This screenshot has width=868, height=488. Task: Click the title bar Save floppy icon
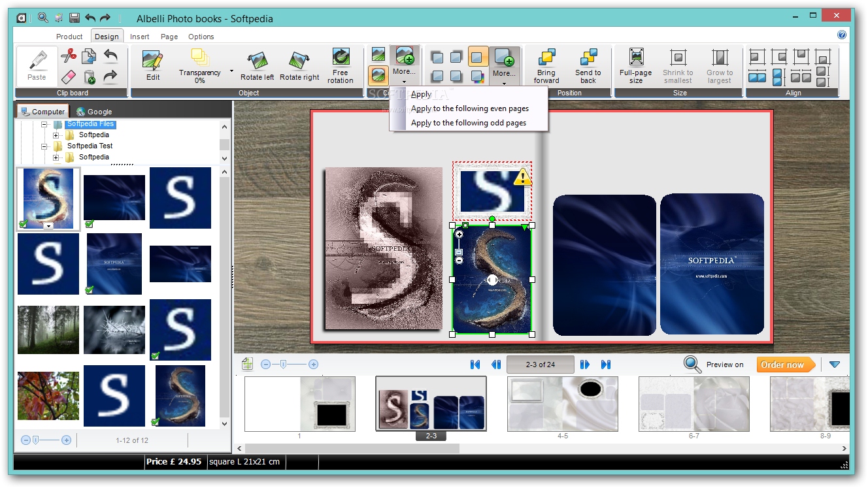point(75,18)
